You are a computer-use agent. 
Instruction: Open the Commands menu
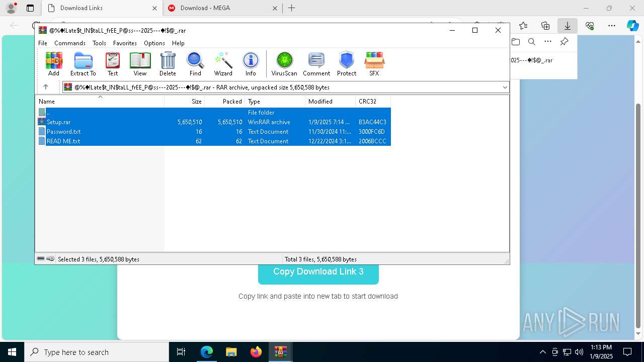coord(70,43)
